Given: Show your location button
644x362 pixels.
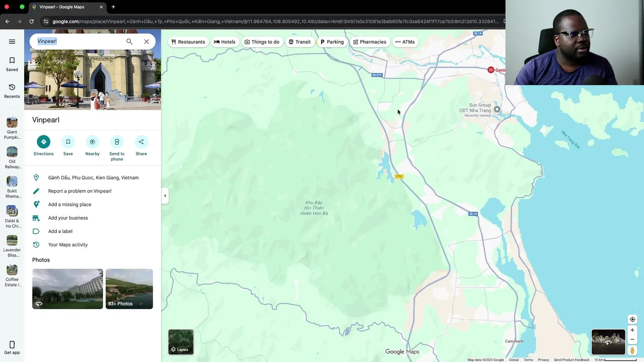Looking at the screenshot, I should point(632,319).
